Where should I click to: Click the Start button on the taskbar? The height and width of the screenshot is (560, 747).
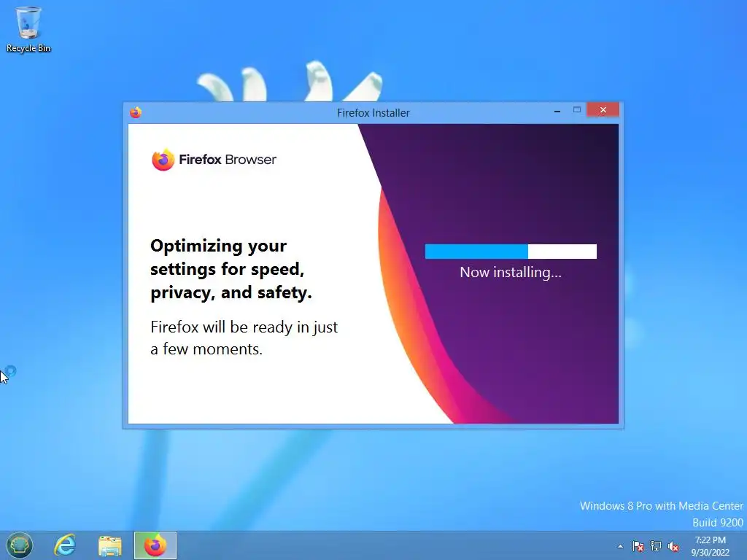point(20,545)
